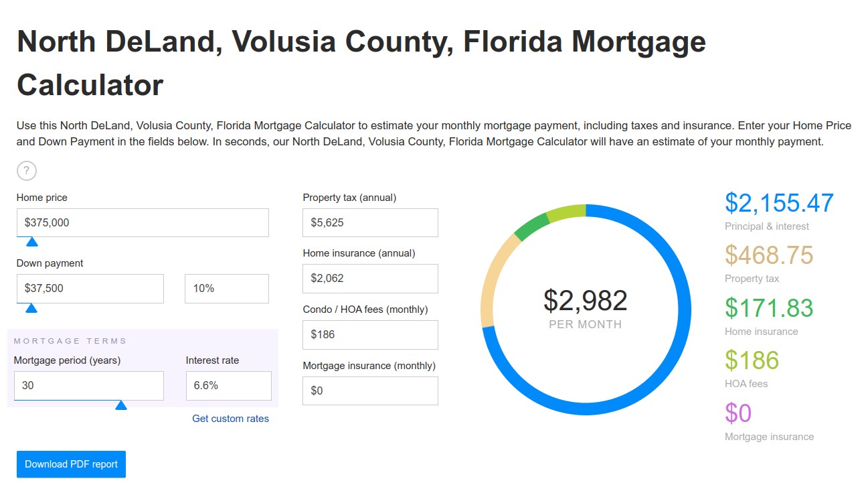Click the Download PDF report button
This screenshot has width=868, height=487.
[x=71, y=464]
